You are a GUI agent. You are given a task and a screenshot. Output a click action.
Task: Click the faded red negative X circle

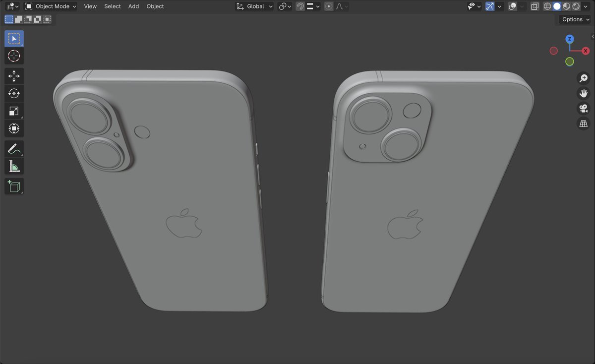[x=554, y=51]
